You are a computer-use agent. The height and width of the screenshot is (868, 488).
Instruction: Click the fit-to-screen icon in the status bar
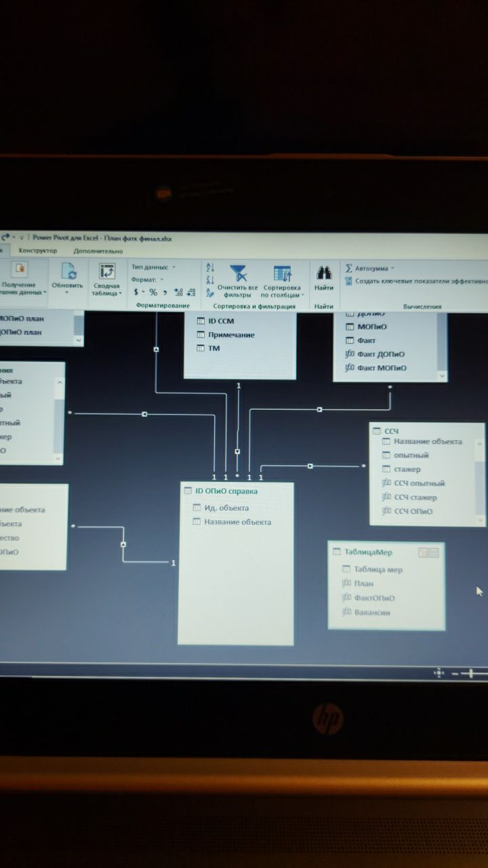(439, 672)
